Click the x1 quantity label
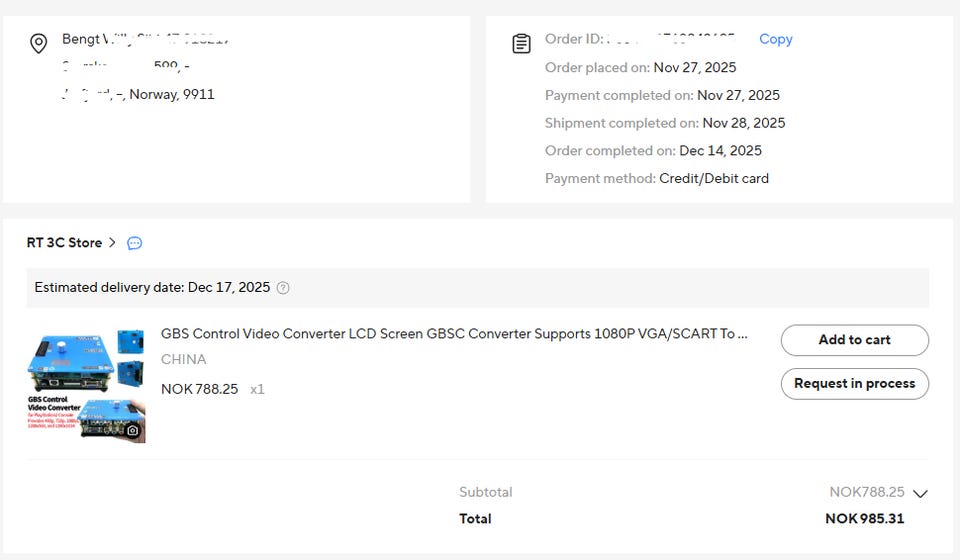960x560 pixels. [x=257, y=389]
